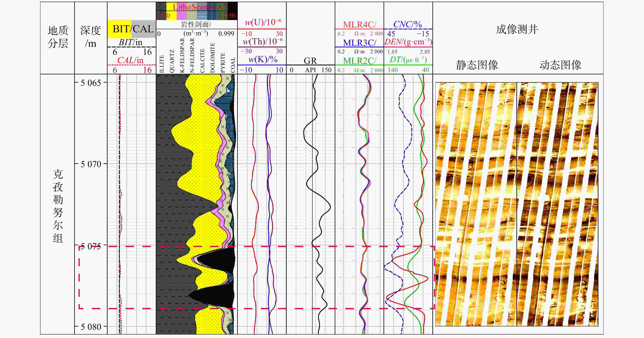Viewport: 644px width, 338px height.
Task: Click the black coal swatch in LithoScanner legend
Action: coord(232,7)
